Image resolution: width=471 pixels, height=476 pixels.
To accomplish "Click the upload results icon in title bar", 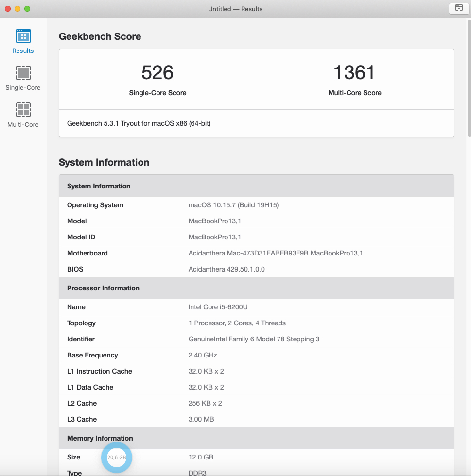I will 458,8.
